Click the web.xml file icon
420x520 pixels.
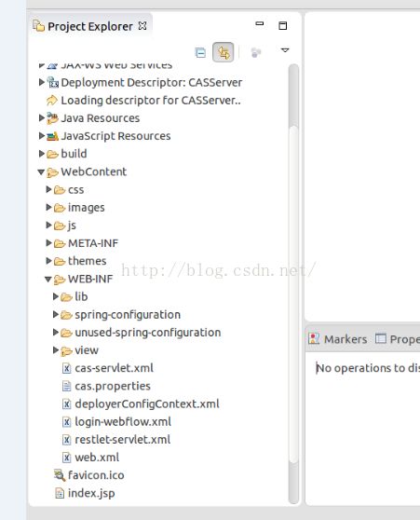(67, 458)
